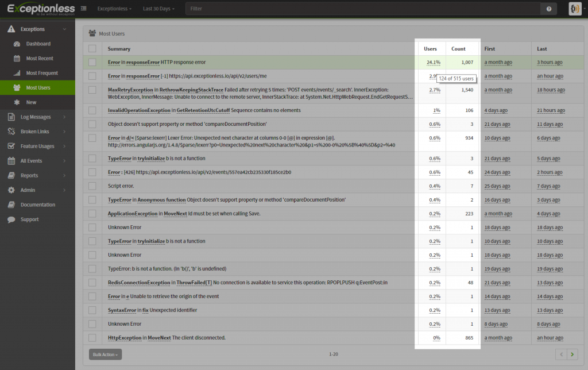This screenshot has width=588, height=370.
Task: Click the Exceptions warning triangle icon
Action: click(11, 29)
